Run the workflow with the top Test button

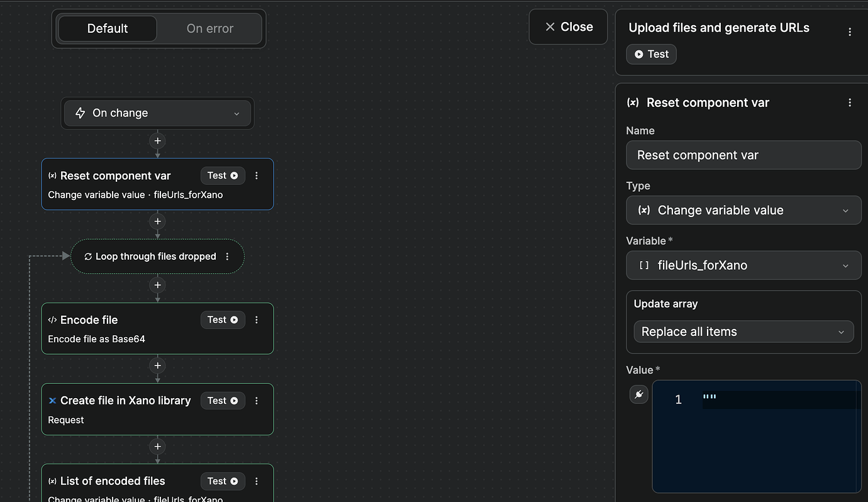click(x=651, y=54)
